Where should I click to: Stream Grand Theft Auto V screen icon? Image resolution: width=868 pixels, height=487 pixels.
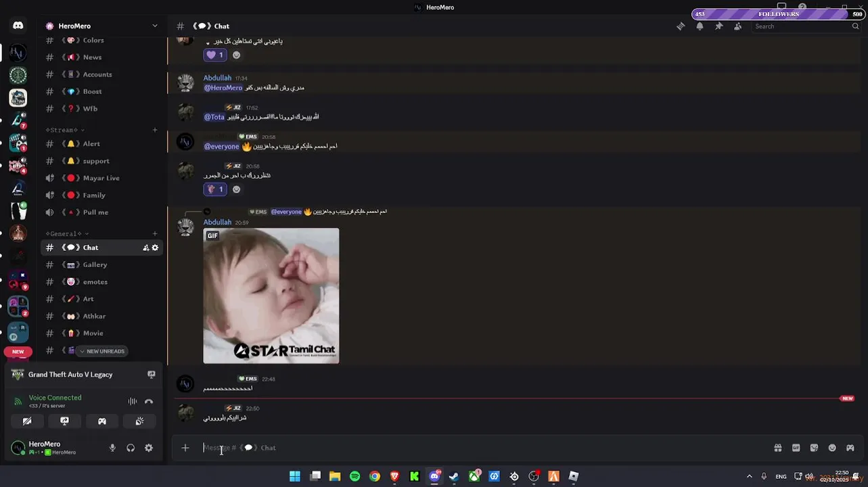pyautogui.click(x=152, y=374)
